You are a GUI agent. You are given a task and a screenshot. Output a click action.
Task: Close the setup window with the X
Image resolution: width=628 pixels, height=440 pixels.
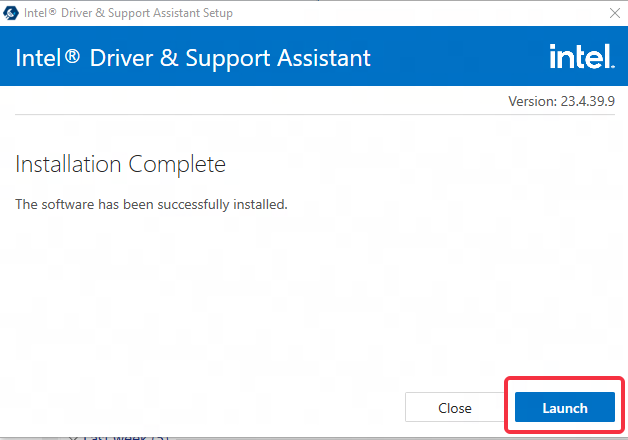pos(615,13)
